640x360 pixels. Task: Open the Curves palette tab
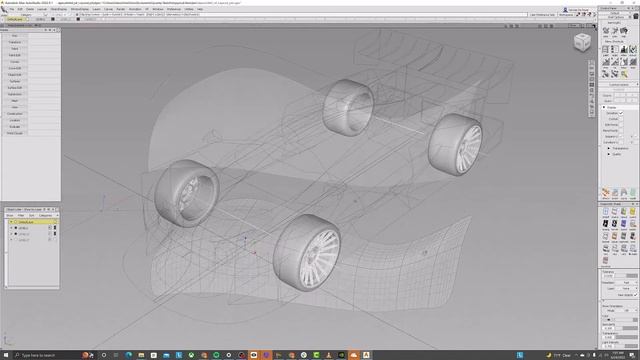pyautogui.click(x=15, y=62)
